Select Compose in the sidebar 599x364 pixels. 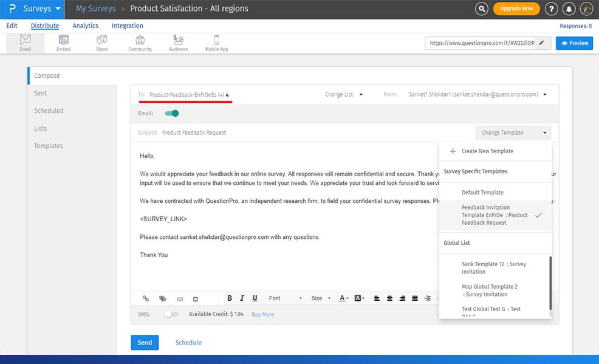pyautogui.click(x=72, y=75)
